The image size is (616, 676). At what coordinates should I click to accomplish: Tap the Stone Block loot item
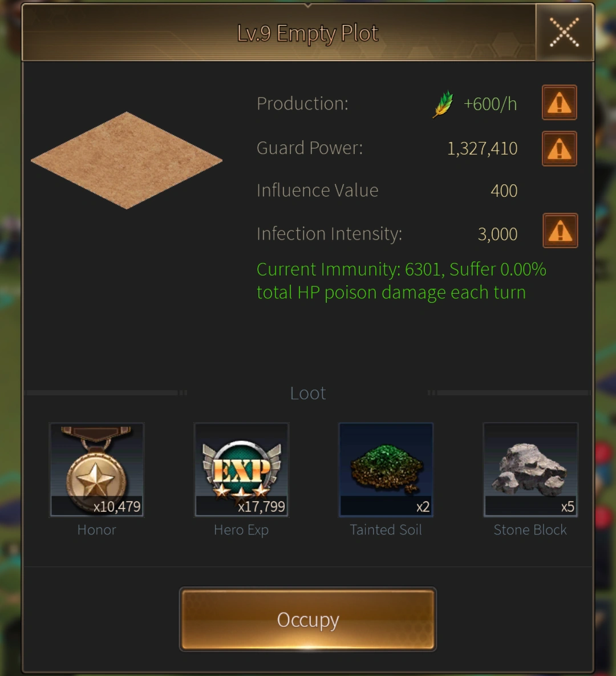coord(530,469)
